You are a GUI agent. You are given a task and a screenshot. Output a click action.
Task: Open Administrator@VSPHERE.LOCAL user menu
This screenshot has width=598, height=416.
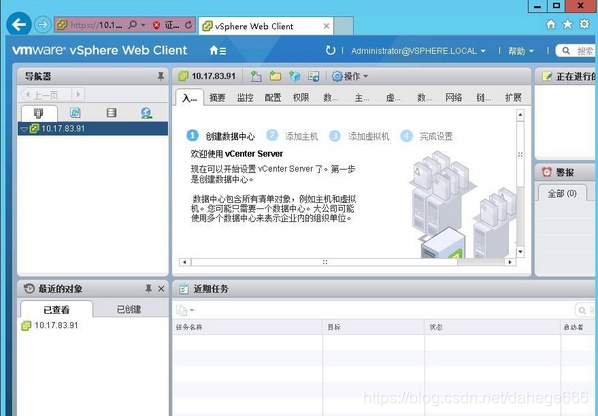(418, 51)
